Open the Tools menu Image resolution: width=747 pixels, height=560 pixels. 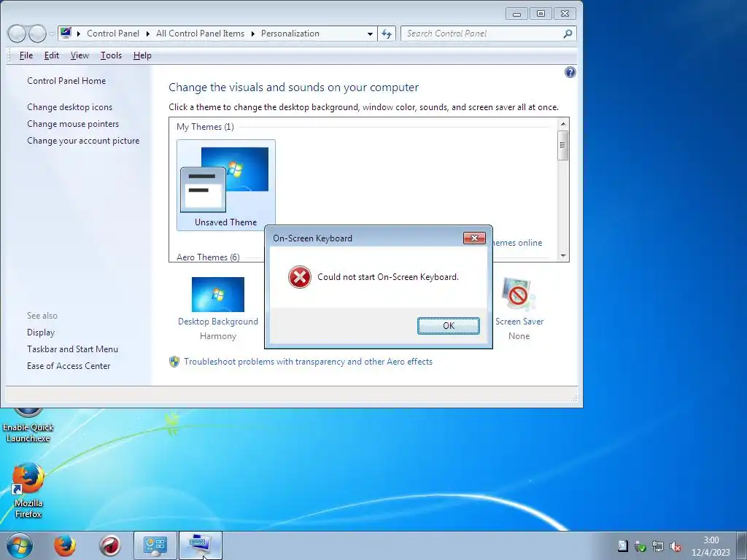click(x=111, y=55)
